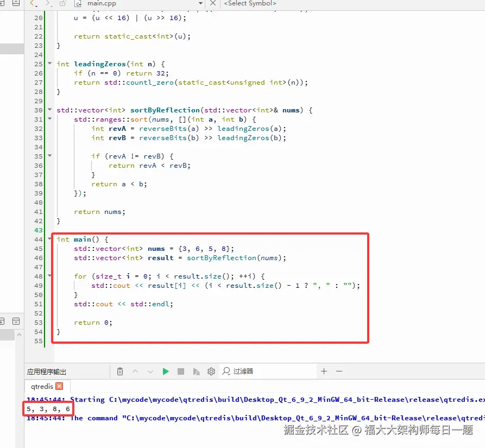Click the sortByReflection function name on line 30

click(165, 110)
